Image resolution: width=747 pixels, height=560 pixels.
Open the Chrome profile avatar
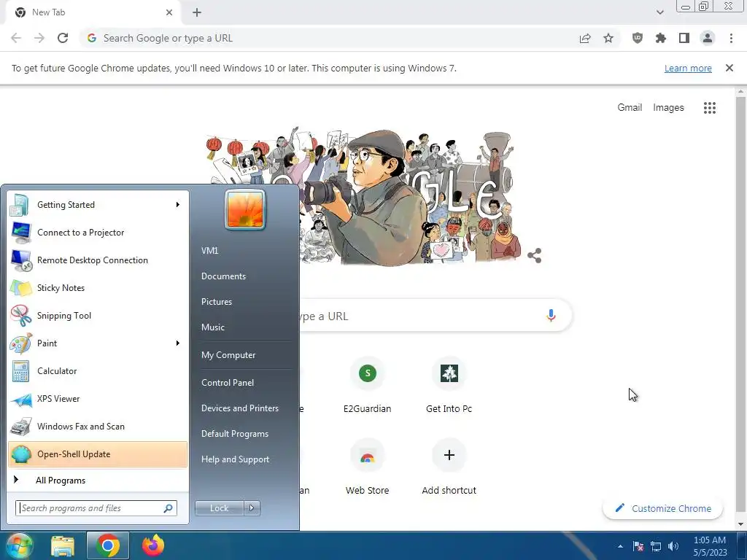708,38
